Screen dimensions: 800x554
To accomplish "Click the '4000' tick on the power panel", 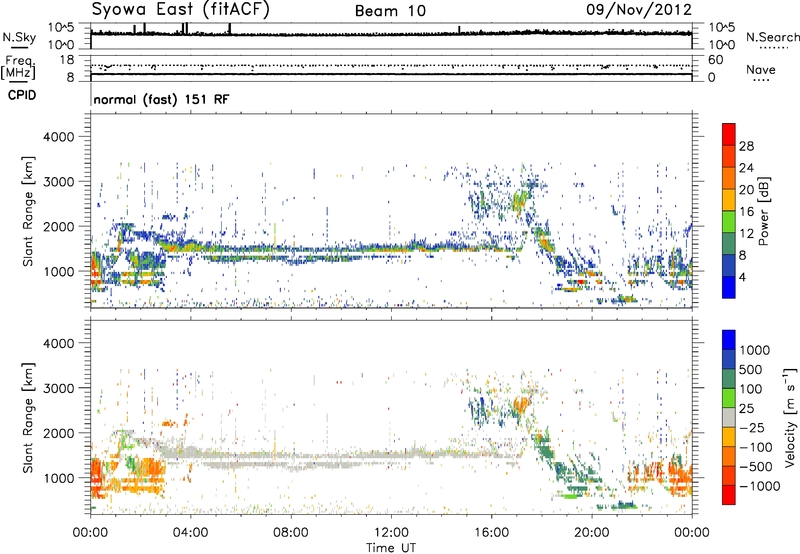I will pyautogui.click(x=58, y=137).
